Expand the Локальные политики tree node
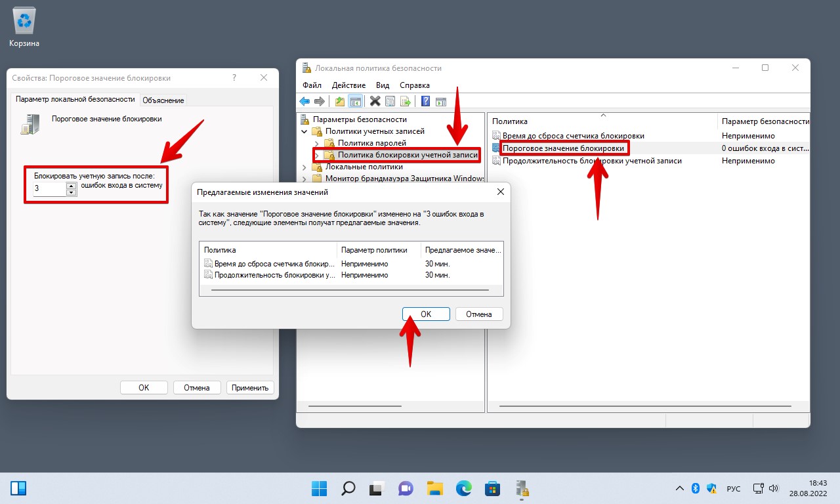 pyautogui.click(x=304, y=166)
